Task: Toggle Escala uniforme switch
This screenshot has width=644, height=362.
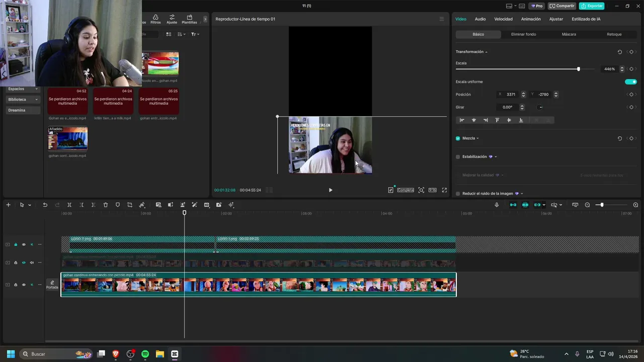Action: (631, 81)
